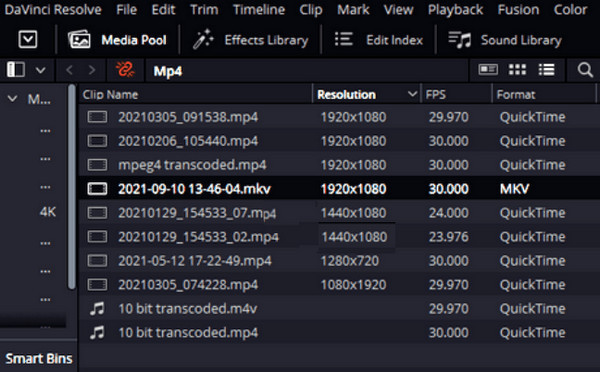
Task: Select the 4K bin in sidebar
Action: pyautogui.click(x=48, y=212)
